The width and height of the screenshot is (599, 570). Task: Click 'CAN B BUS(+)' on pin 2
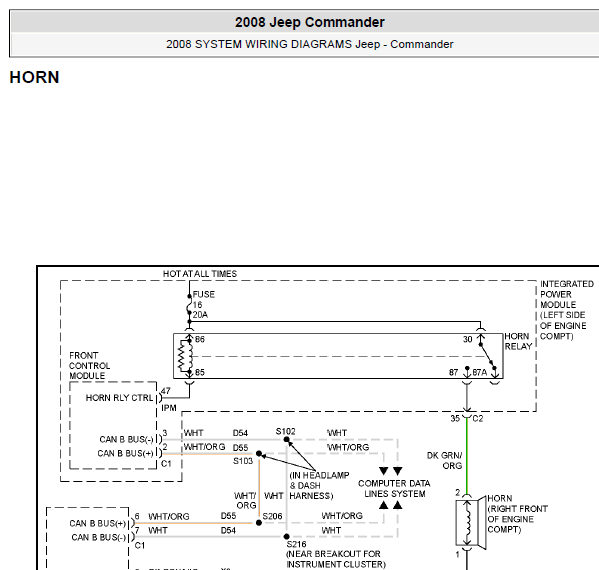click(125, 453)
